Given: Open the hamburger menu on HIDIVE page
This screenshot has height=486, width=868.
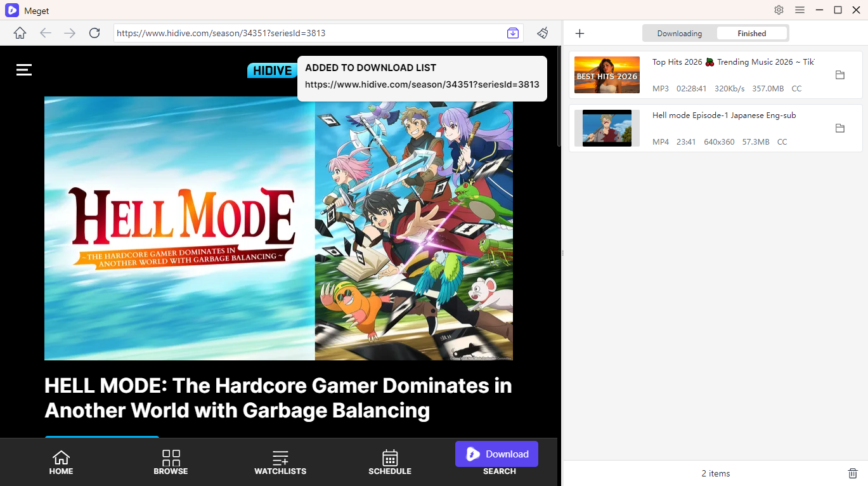Looking at the screenshot, I should point(23,70).
